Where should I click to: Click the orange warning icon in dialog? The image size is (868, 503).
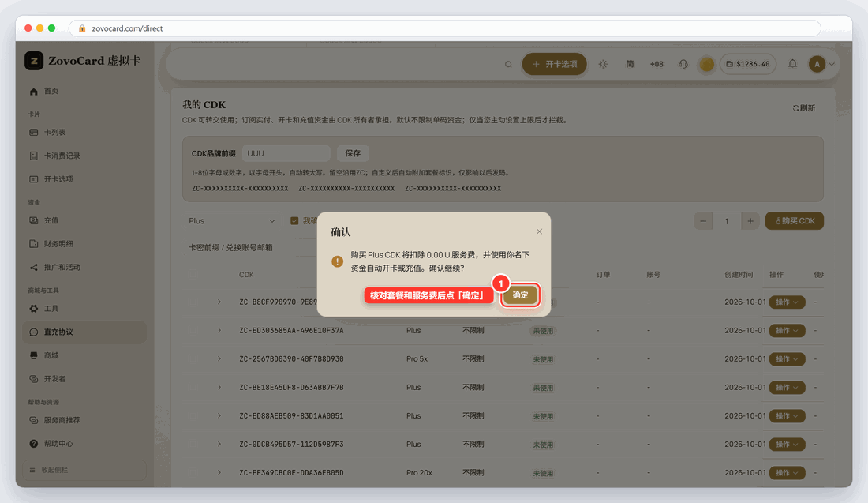click(x=337, y=261)
